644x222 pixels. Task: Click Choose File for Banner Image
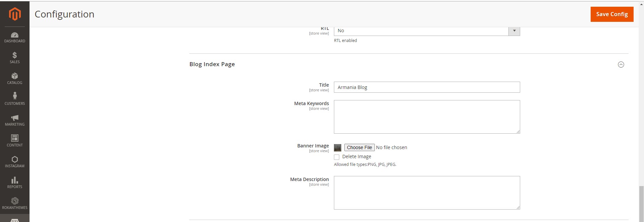[x=359, y=147]
